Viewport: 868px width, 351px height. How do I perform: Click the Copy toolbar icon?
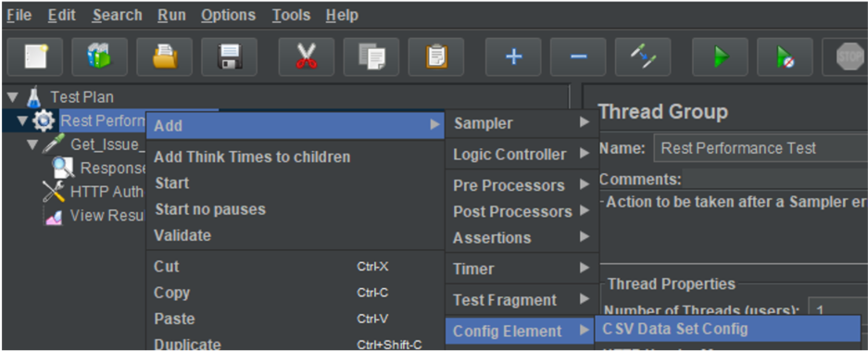pyautogui.click(x=371, y=56)
